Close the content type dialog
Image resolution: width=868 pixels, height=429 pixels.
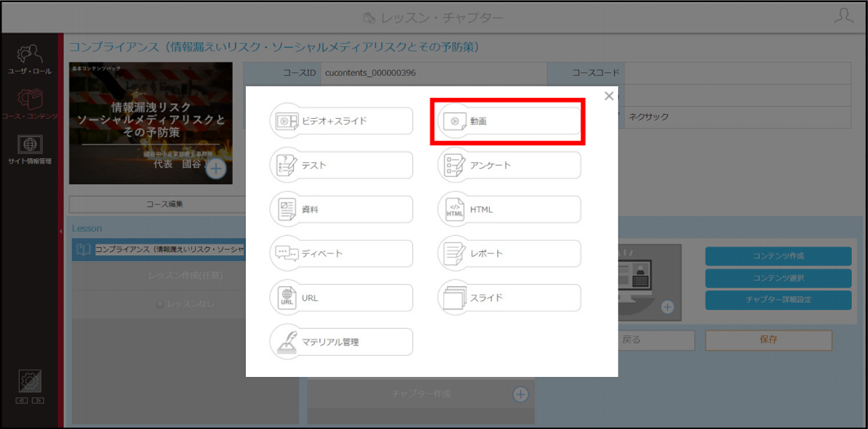(x=609, y=96)
